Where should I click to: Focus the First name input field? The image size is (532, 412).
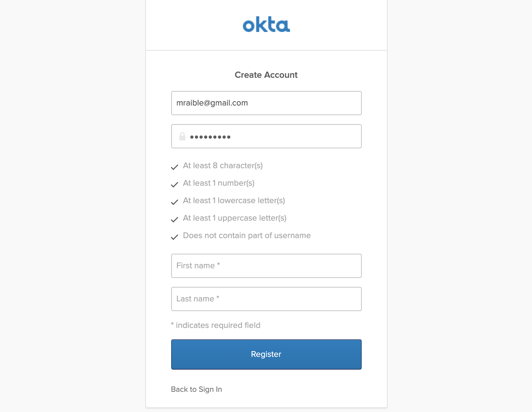pyautogui.click(x=266, y=266)
